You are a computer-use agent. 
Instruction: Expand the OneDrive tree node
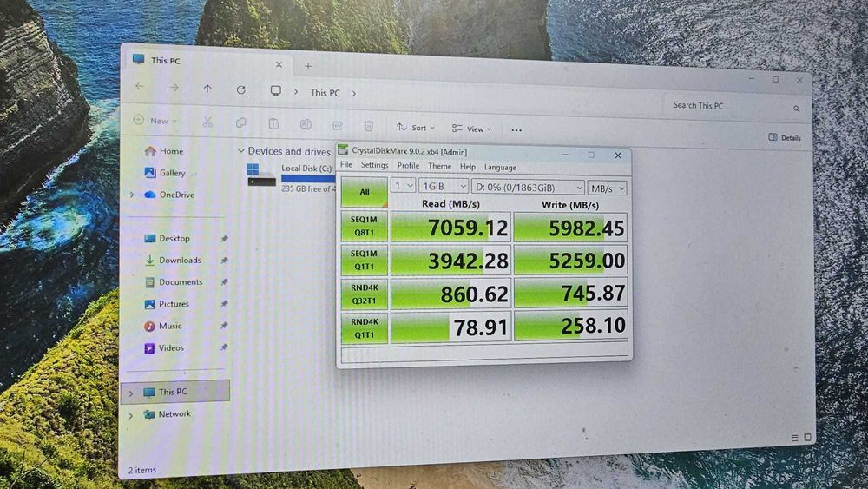pyautogui.click(x=132, y=195)
